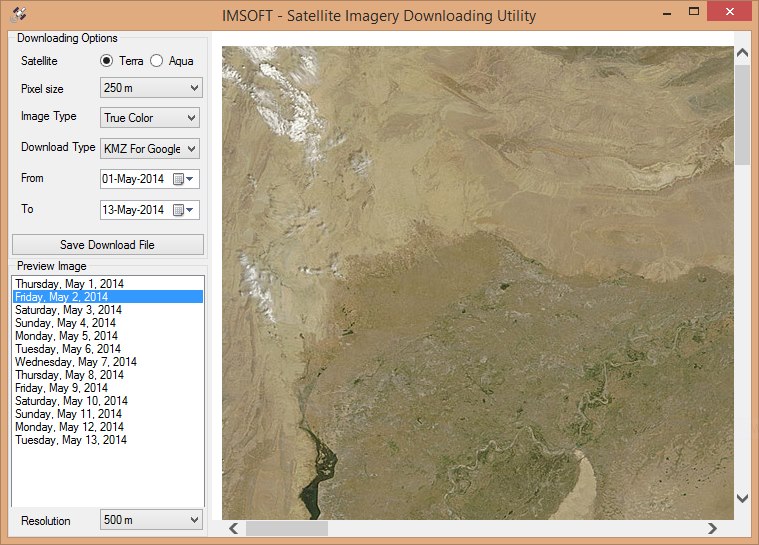Click the vertical scrollbar thumb
Screen dimensions: 759x545
click(x=742, y=115)
